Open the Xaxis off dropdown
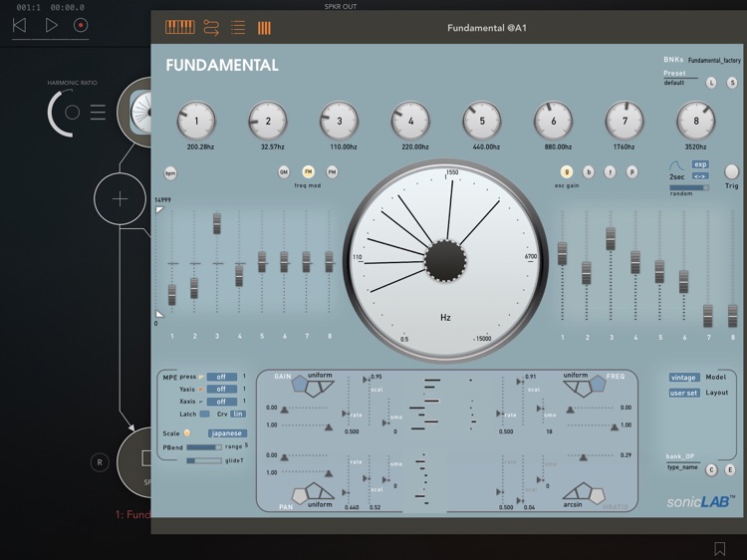 pyautogui.click(x=221, y=402)
